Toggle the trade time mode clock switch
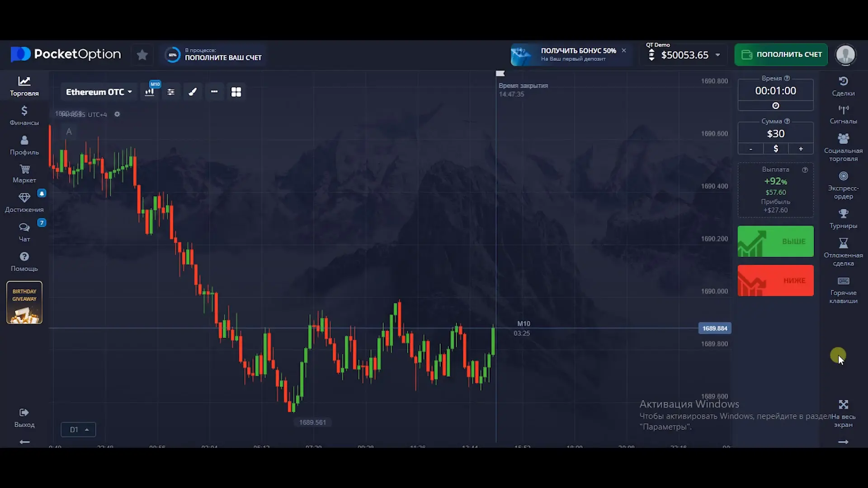The height and width of the screenshot is (488, 868). click(x=775, y=105)
